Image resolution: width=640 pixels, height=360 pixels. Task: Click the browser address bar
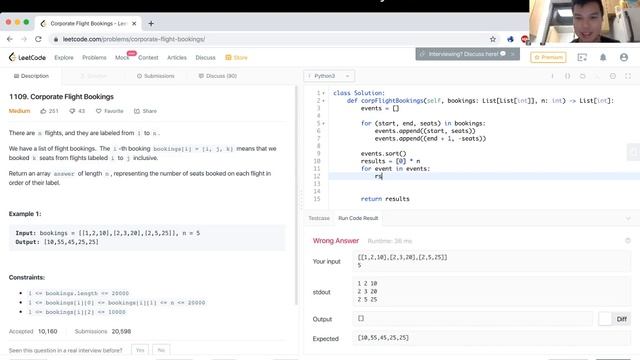click(x=269, y=39)
